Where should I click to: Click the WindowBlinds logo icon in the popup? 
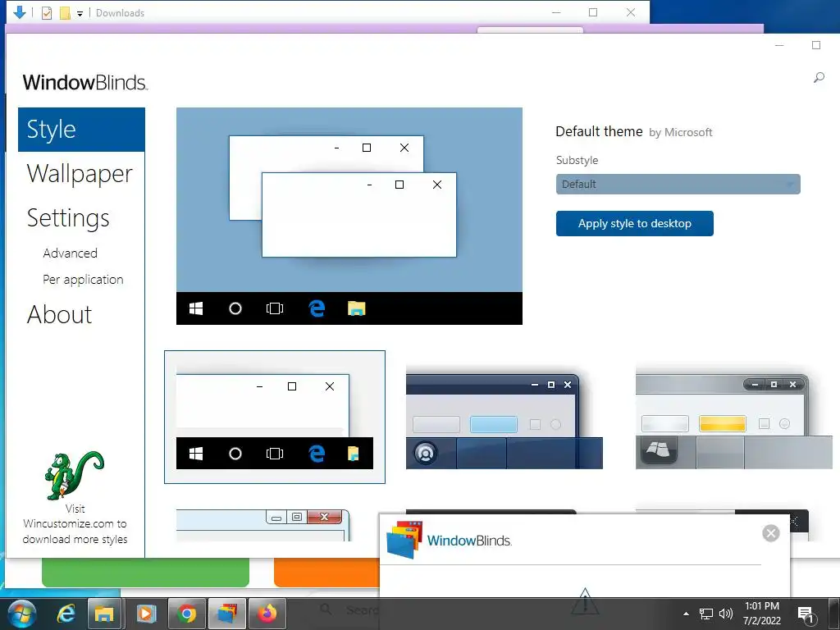[x=404, y=540]
